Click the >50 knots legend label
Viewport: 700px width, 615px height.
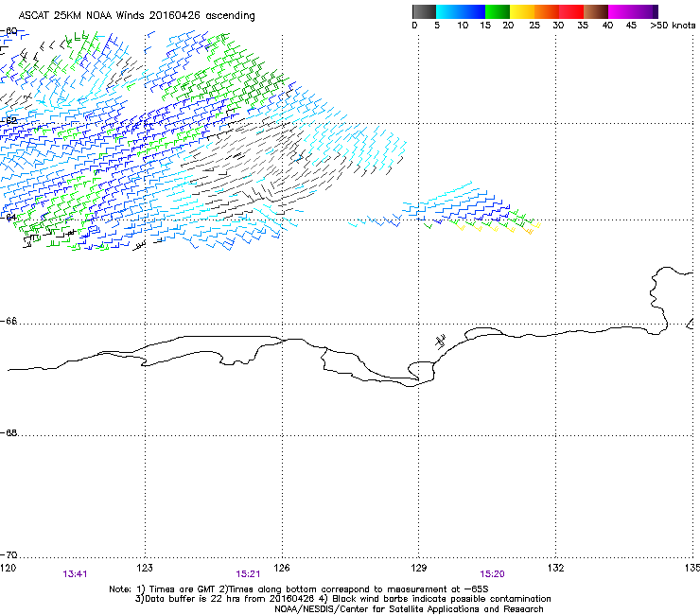pos(673,26)
